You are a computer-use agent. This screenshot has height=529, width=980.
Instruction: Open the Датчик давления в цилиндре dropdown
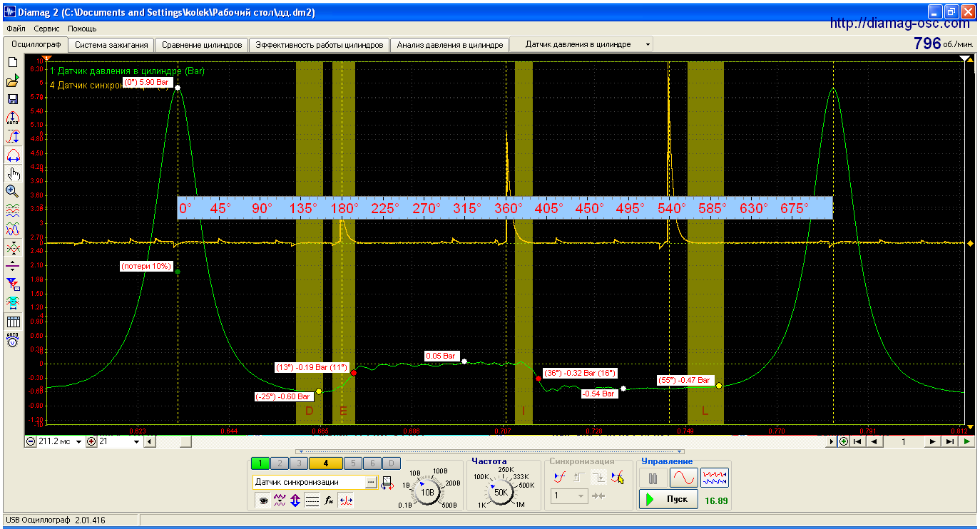648,44
